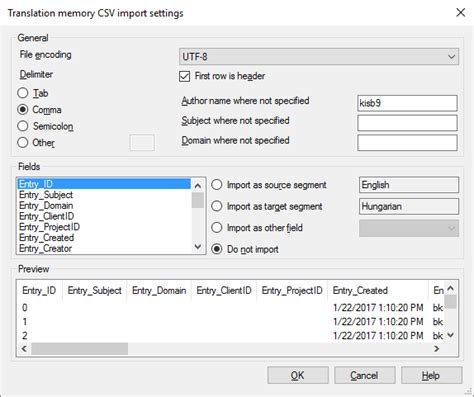Viewport: 474px width, 397px height.
Task: Click the Entry_Subject preview column header
Action: pos(94,290)
